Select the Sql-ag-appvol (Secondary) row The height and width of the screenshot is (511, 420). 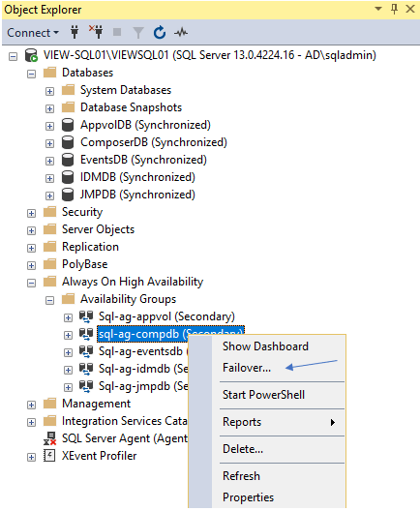click(x=166, y=316)
